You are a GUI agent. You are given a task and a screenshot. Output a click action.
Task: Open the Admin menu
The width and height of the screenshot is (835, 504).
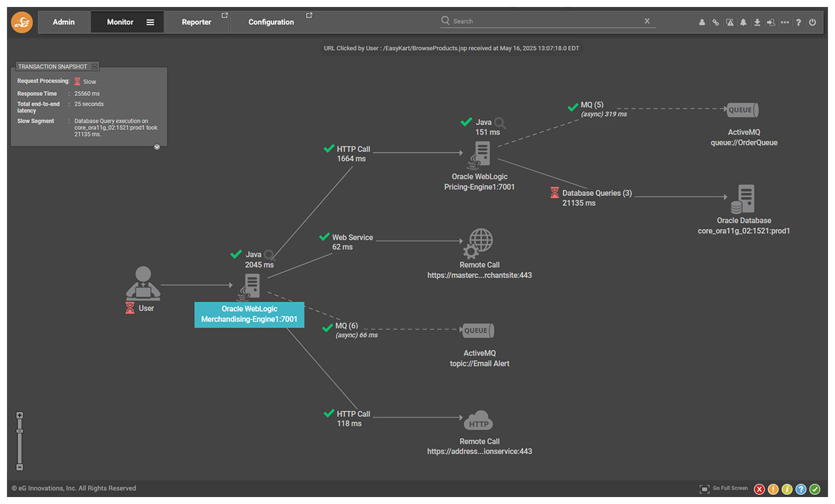[x=64, y=22]
